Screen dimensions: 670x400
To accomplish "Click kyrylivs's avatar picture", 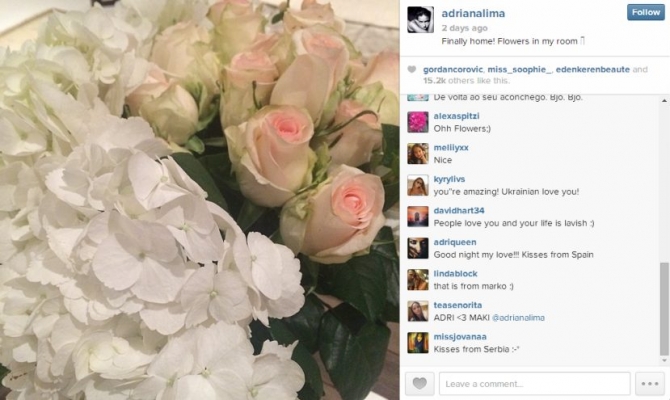I will (x=418, y=185).
